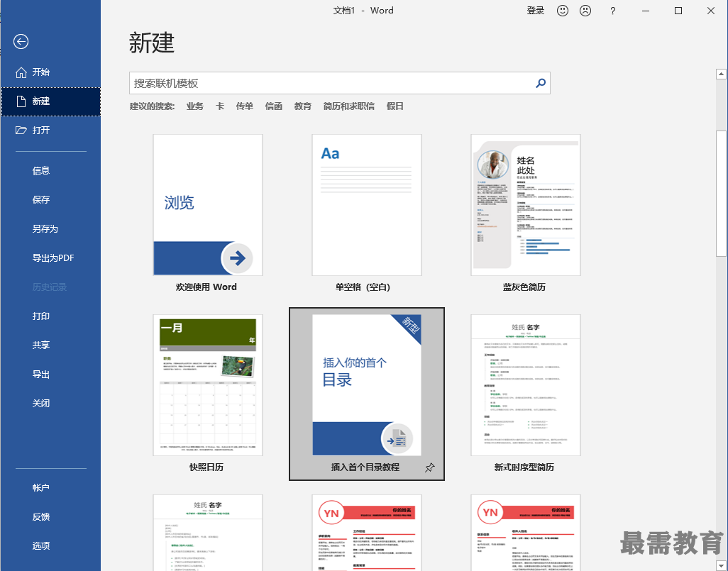Screen dimensions: 728x571
Task: Choose the 快照日历 template
Action: [x=207, y=385]
